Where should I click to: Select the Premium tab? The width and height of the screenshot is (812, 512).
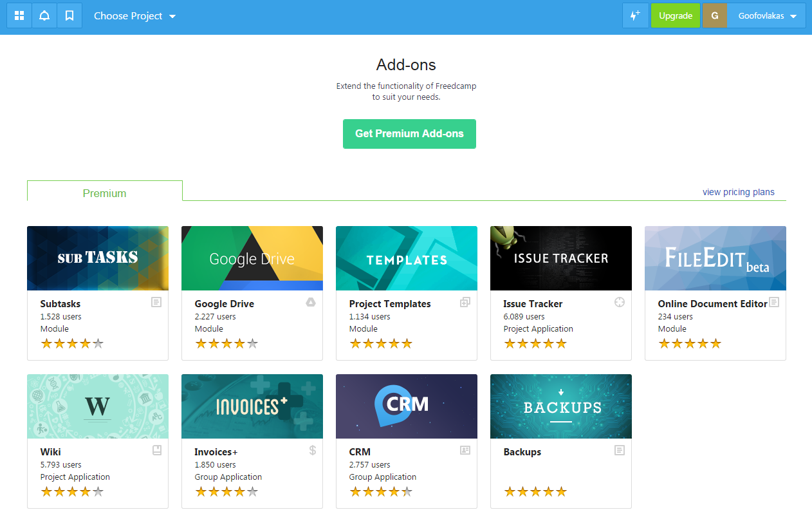[x=105, y=191]
